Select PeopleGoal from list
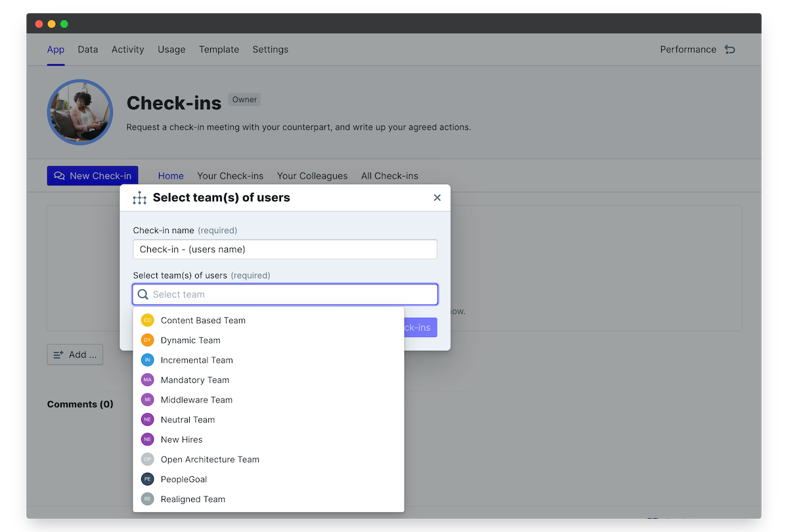The width and height of the screenshot is (788, 532). [x=269, y=479]
